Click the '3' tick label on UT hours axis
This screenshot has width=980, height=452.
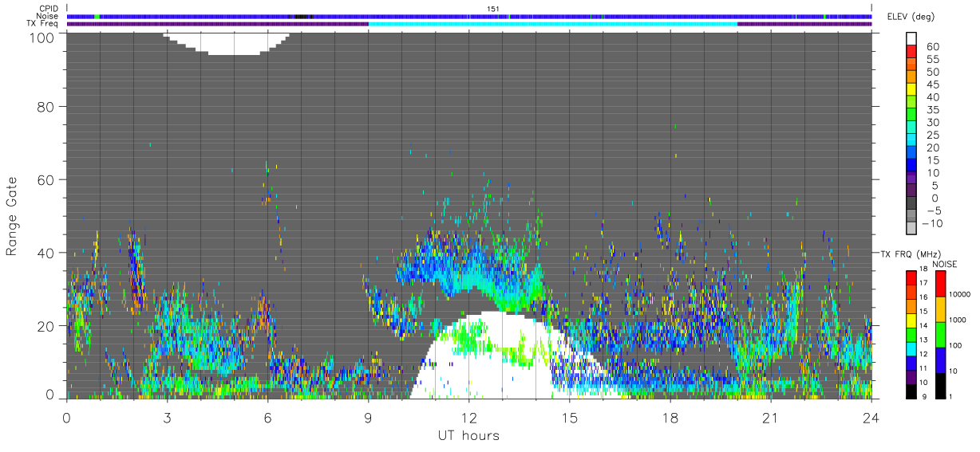[x=168, y=418]
